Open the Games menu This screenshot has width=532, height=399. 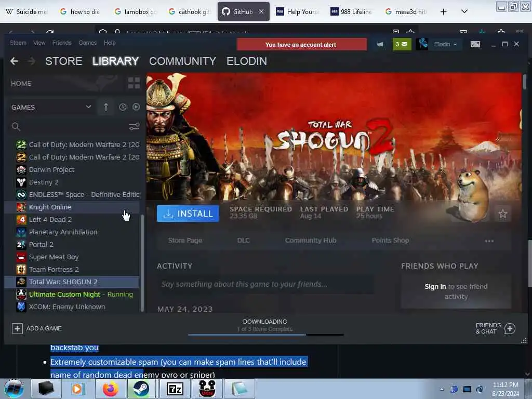point(87,43)
